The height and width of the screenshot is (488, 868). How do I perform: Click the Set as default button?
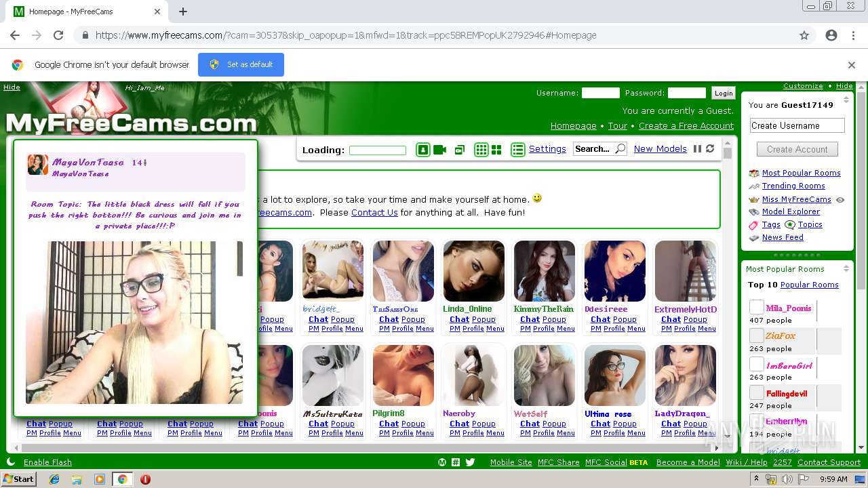point(241,64)
